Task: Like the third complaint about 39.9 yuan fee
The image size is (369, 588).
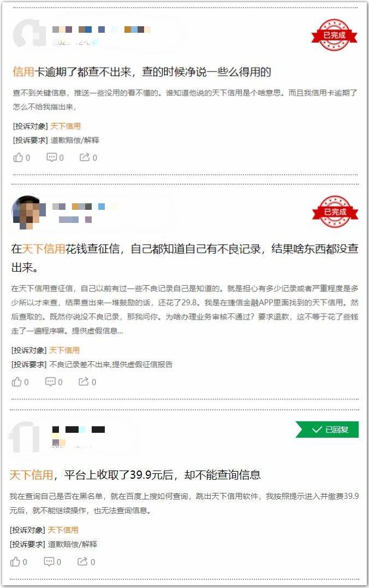Action: [19, 561]
